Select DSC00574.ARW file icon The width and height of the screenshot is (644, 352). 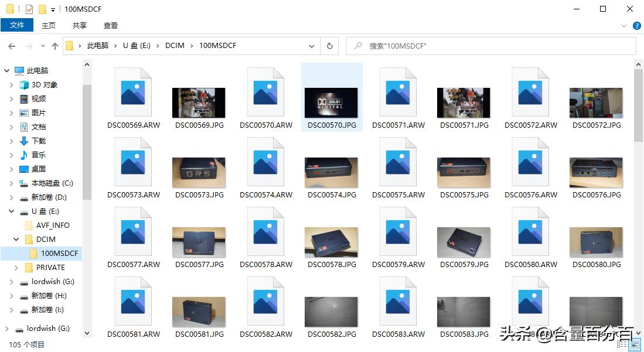coord(265,162)
